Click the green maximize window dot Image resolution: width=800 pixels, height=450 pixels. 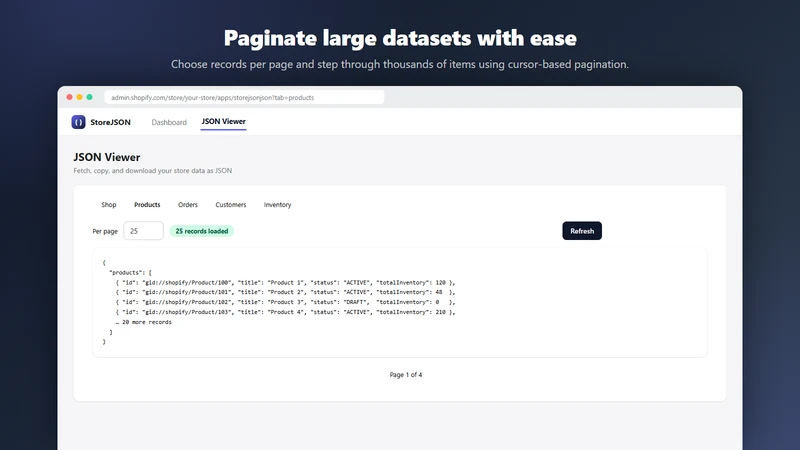pos(89,97)
